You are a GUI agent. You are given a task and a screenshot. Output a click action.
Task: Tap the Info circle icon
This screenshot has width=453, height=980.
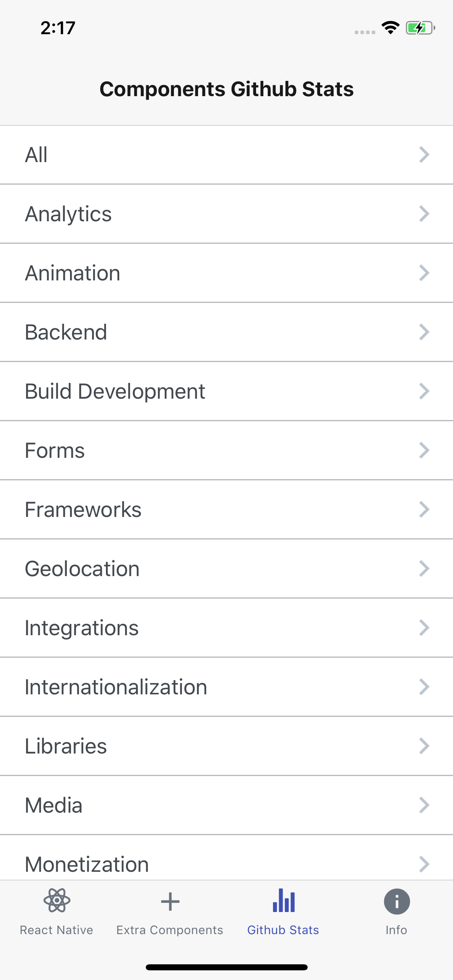click(x=397, y=901)
